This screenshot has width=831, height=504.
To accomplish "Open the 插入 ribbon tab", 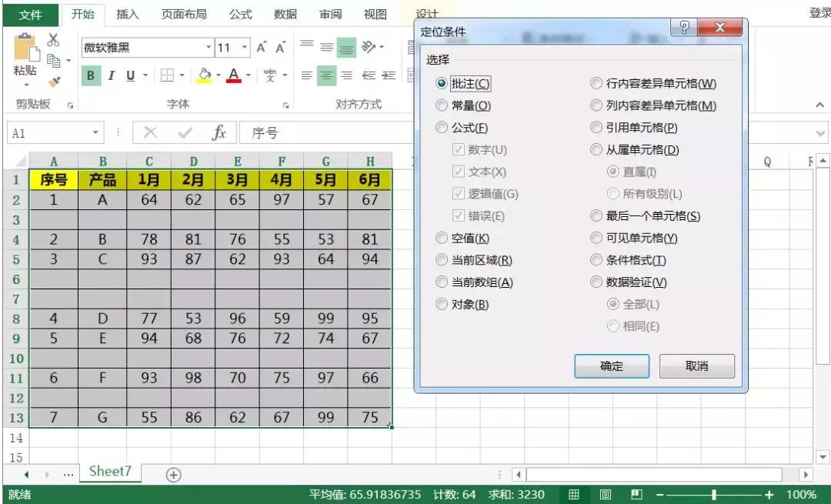I will 127,13.
